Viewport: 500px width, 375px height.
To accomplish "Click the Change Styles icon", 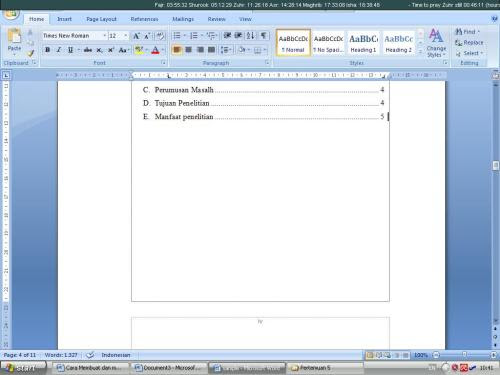I will click(436, 43).
